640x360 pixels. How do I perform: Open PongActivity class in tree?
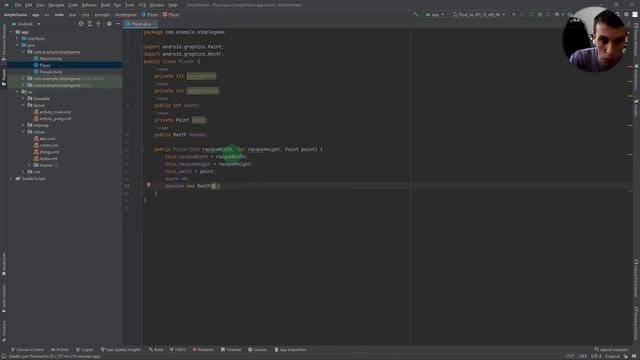pos(48,72)
